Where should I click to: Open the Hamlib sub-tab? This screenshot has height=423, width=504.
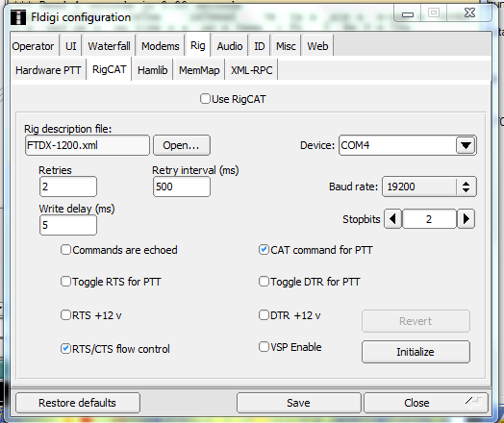coord(152,70)
